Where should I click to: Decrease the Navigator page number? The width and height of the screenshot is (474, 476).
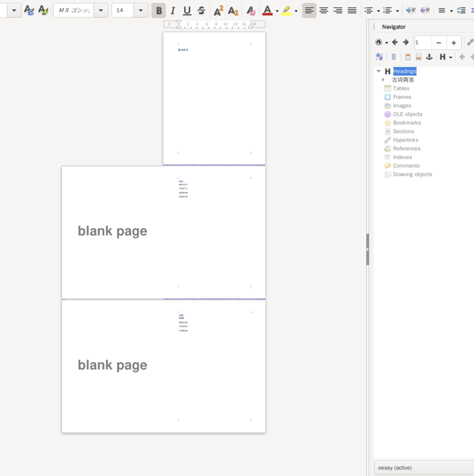tap(439, 43)
